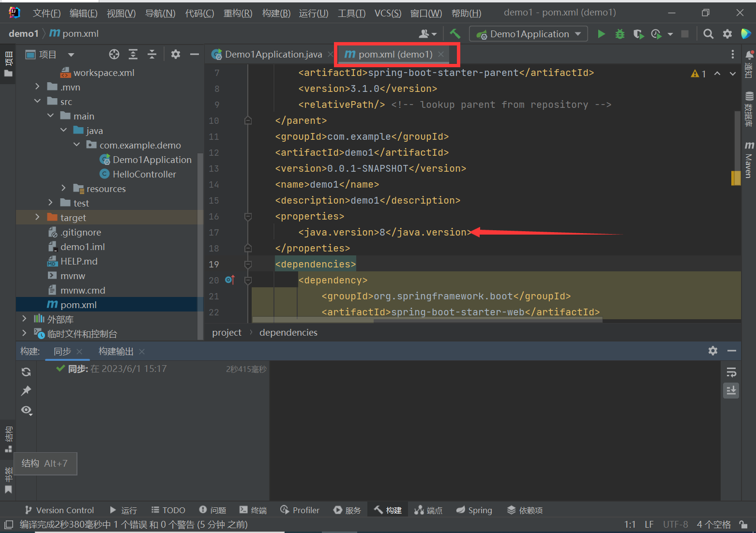
Task: Click the green Run button in toolbar
Action: [x=601, y=34]
